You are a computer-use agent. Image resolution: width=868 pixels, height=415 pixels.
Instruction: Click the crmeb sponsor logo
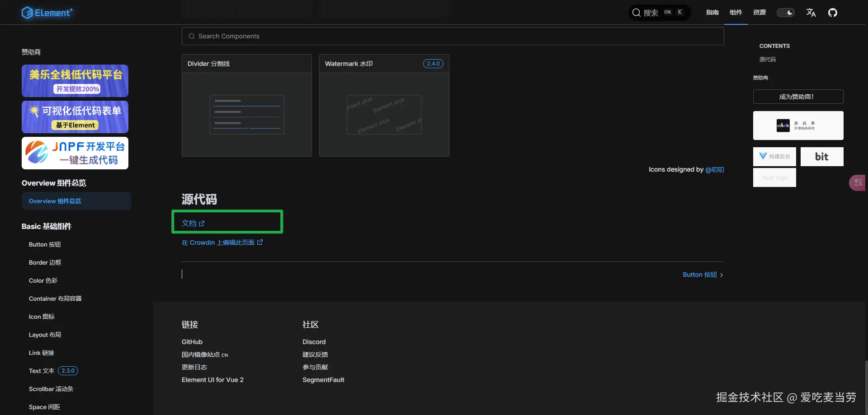798,126
